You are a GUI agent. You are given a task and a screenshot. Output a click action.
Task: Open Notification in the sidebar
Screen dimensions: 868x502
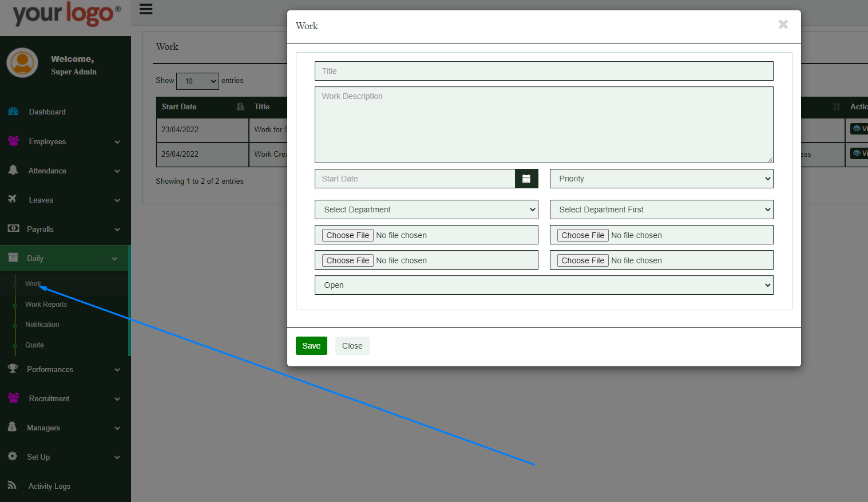tap(42, 325)
